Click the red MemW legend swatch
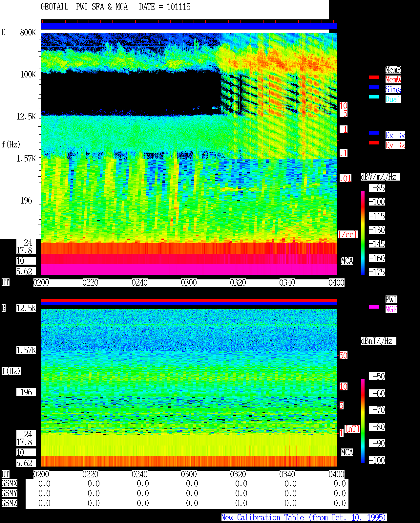The height and width of the screenshot is (523, 420). point(374,77)
